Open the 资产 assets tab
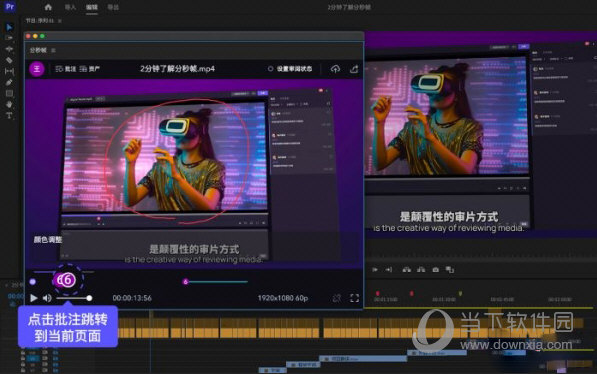The width and height of the screenshot is (597, 374). click(x=90, y=69)
